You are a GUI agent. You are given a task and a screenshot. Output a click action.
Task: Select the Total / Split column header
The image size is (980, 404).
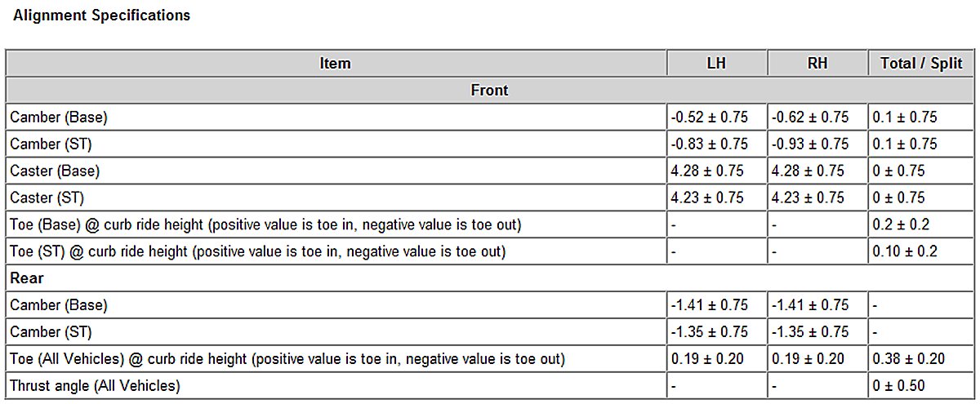(921, 64)
